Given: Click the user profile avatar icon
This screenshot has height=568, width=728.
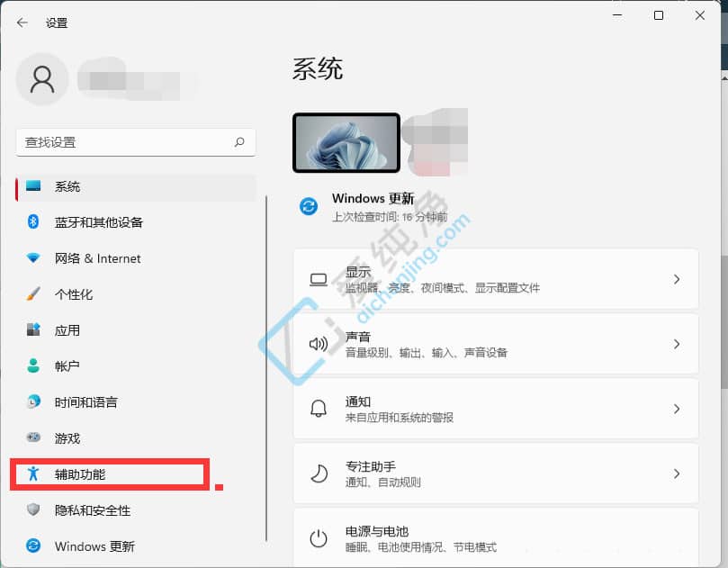Looking at the screenshot, I should [x=42, y=79].
